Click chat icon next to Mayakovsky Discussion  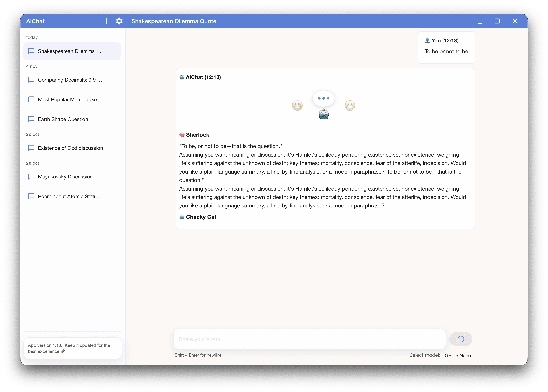tap(31, 177)
